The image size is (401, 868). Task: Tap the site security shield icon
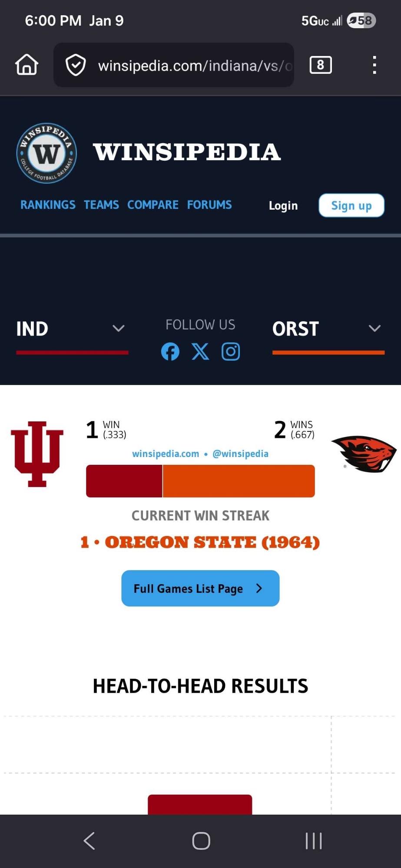pos(76,65)
